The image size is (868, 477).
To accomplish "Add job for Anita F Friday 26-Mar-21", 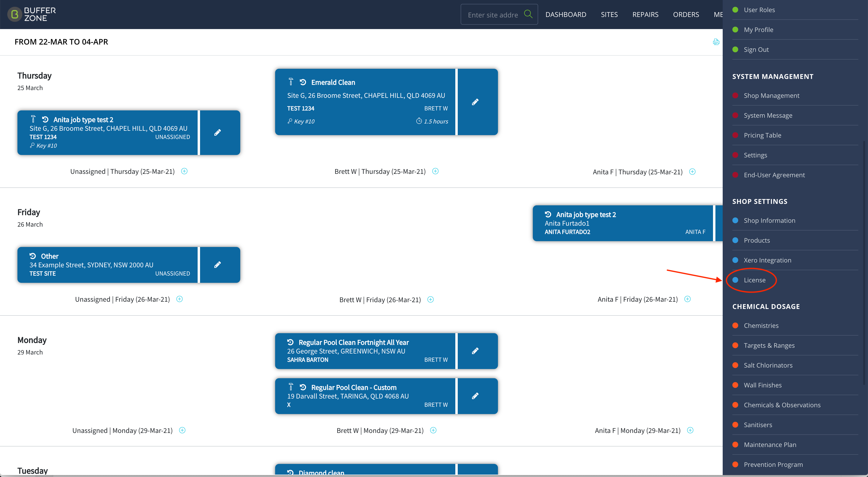I will coord(688,299).
